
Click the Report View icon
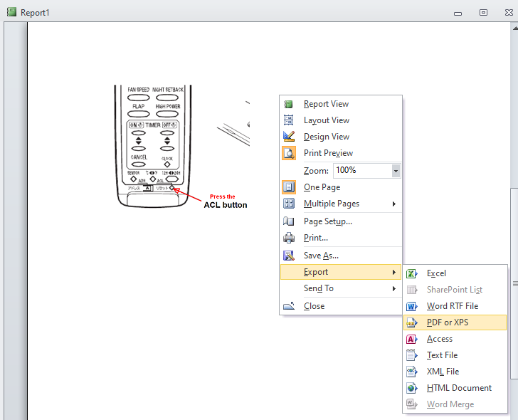click(288, 104)
